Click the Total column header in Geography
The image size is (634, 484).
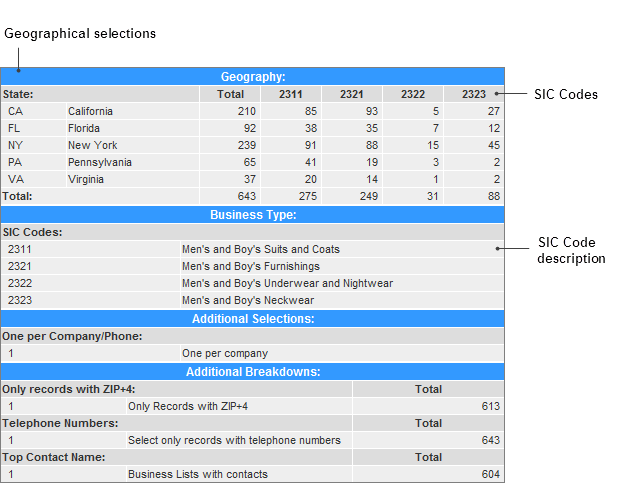coord(230,94)
